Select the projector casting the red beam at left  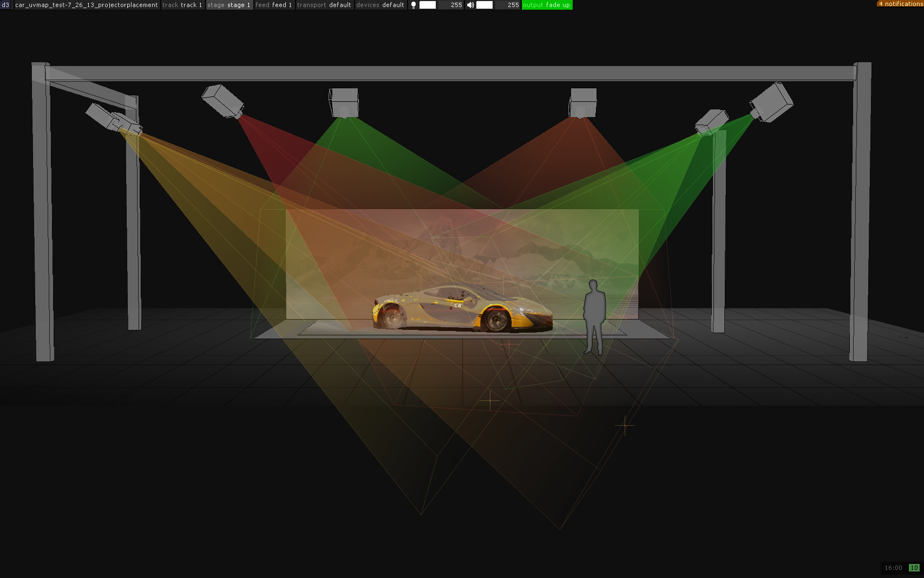click(222, 101)
